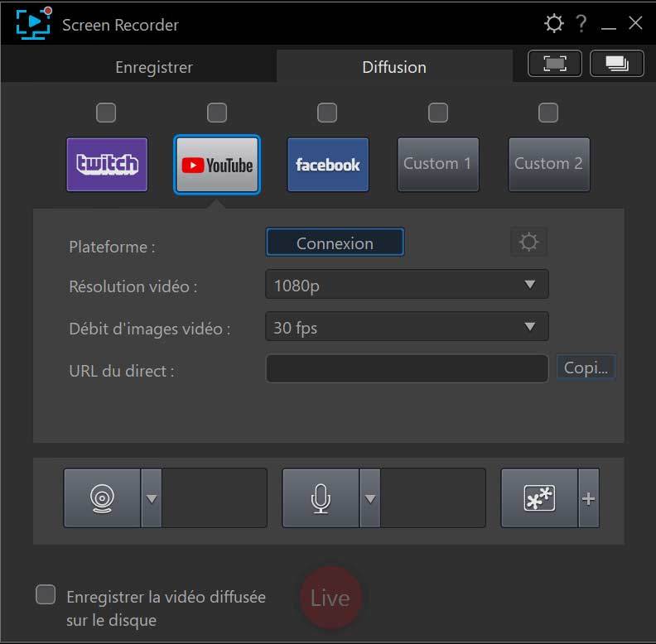Switch to the Enregistrer tab
Screen dimensions: 656x644
point(154,67)
